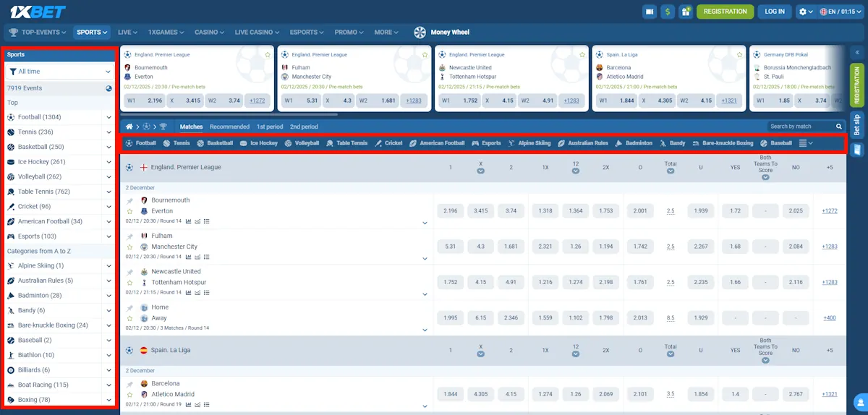Switch to the 2nd period tab
This screenshot has width=868, height=415.
(x=304, y=127)
